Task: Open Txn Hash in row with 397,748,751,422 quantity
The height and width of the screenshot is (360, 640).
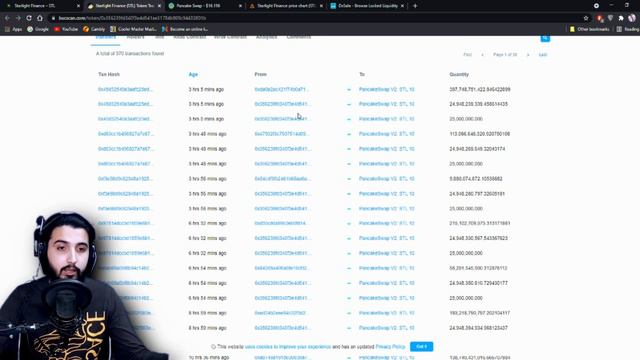Action: click(x=125, y=89)
